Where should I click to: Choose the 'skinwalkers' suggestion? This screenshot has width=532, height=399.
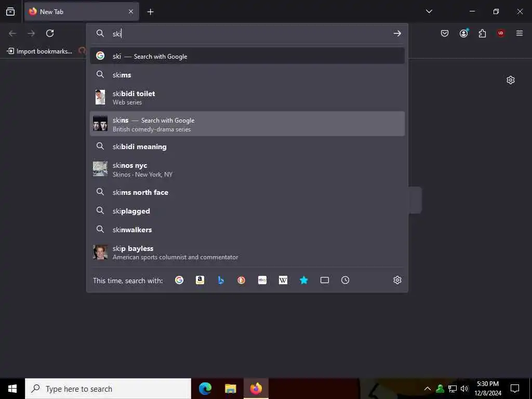247,229
